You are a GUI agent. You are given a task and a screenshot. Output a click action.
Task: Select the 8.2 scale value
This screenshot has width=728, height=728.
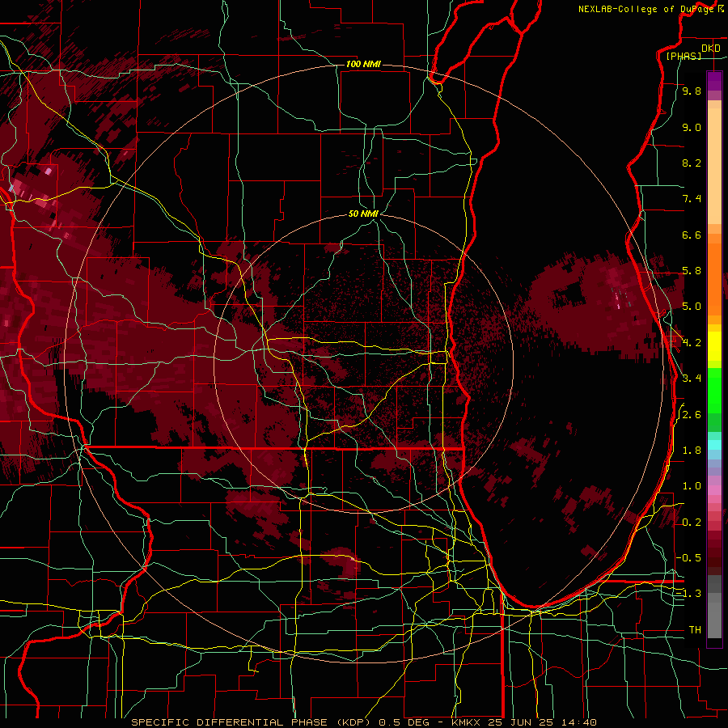click(692, 163)
